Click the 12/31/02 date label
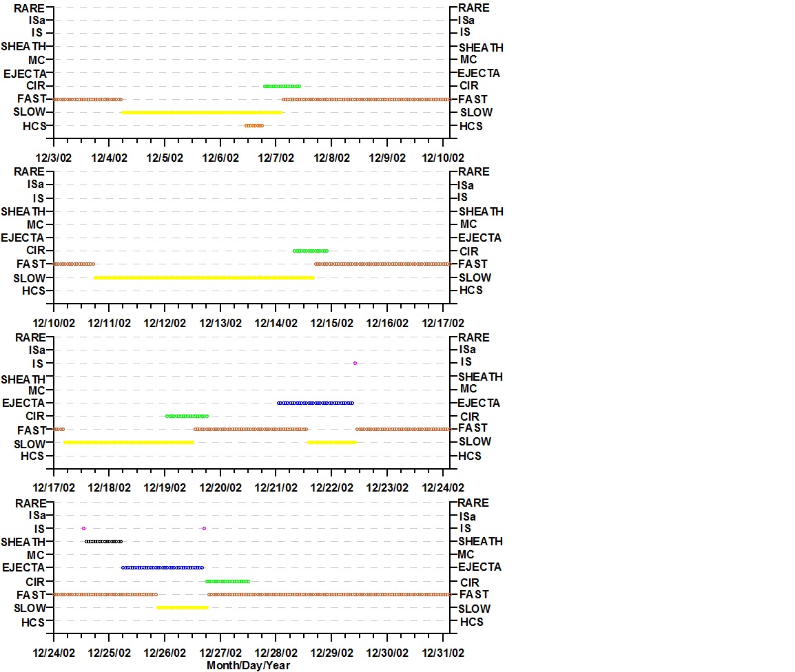This screenshot has width=795, height=672. (443, 653)
